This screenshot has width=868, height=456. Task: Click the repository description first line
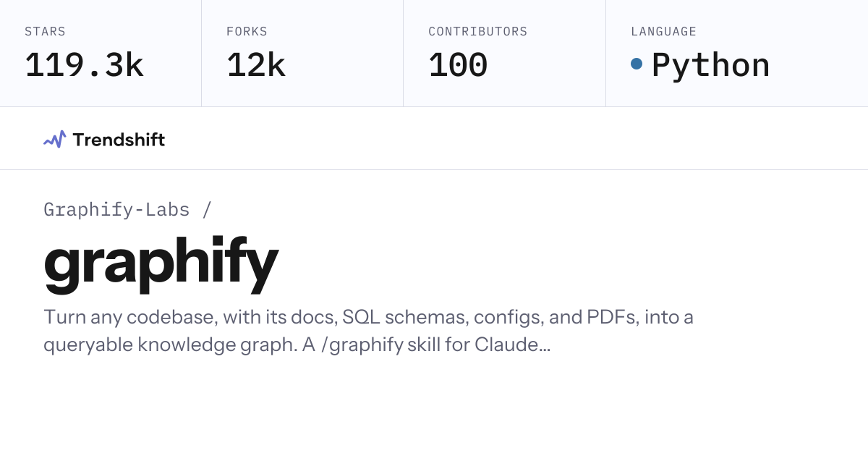[369, 318]
